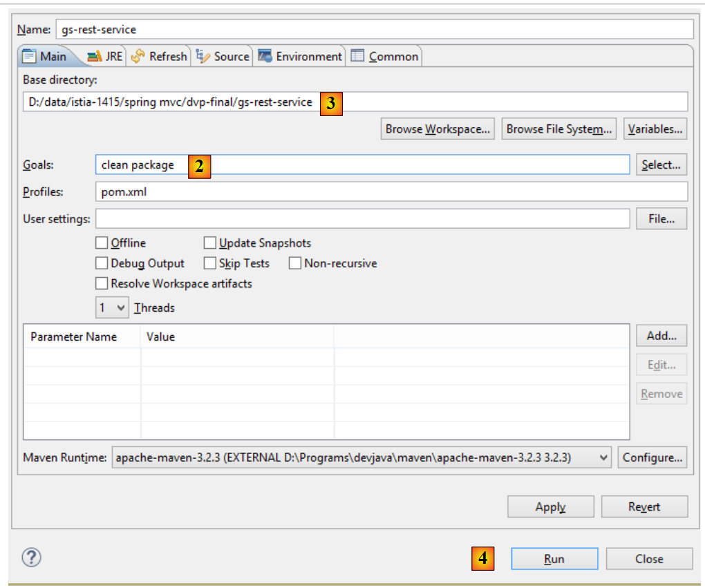Click Select next to Goals field
This screenshot has height=588, width=705.
pyautogui.click(x=661, y=164)
